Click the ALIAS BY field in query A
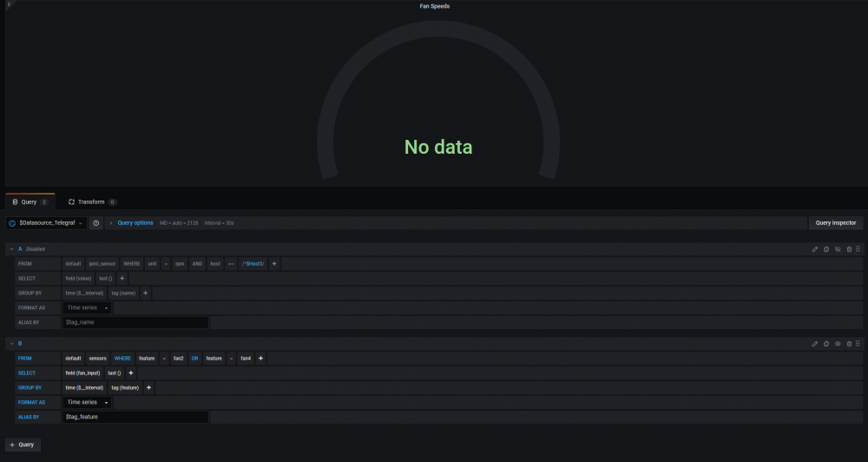This screenshot has width=868, height=462. tap(135, 322)
